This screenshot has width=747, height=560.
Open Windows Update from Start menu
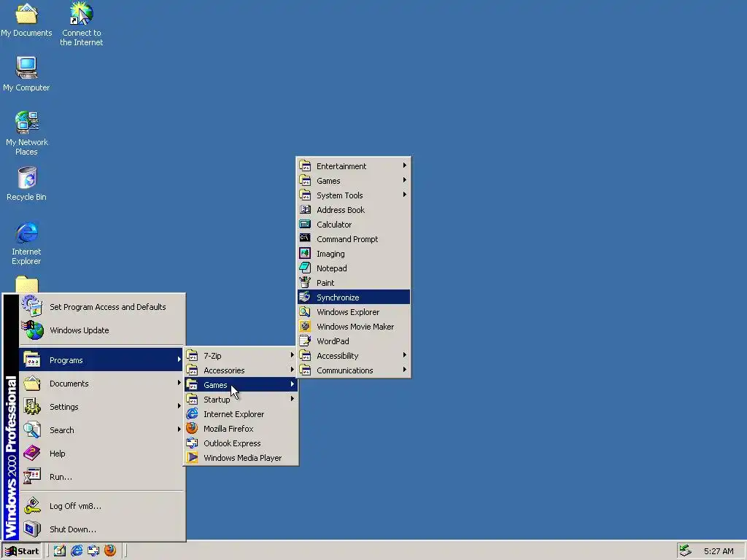click(101, 330)
